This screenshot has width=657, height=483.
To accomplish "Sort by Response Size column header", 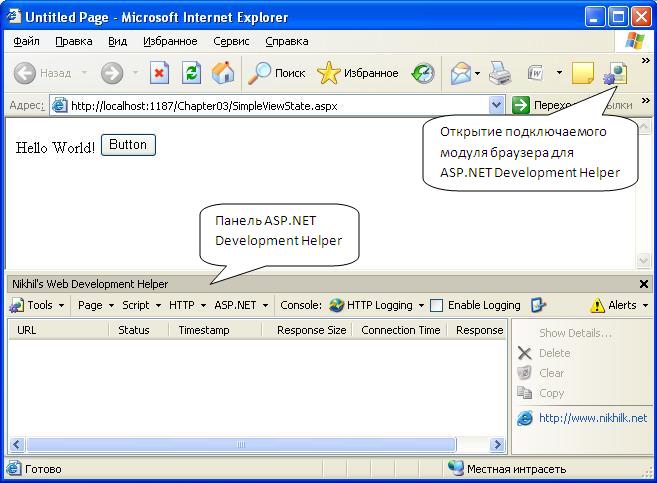I will [x=307, y=330].
